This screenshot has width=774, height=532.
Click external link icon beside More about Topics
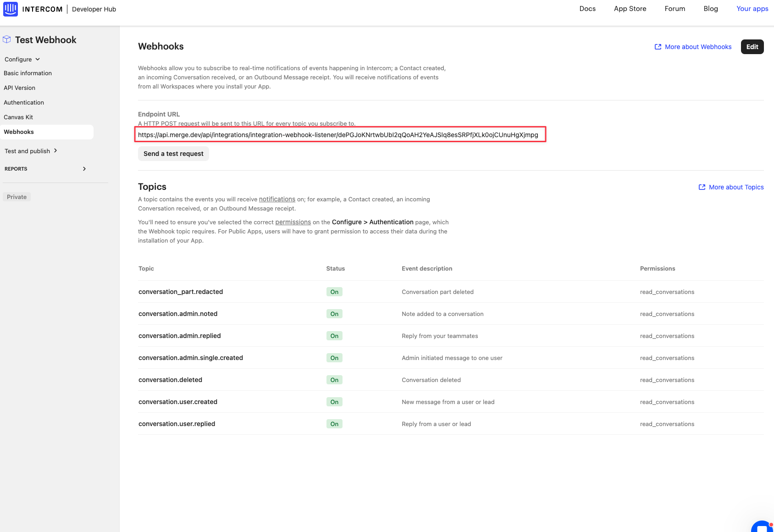702,187
